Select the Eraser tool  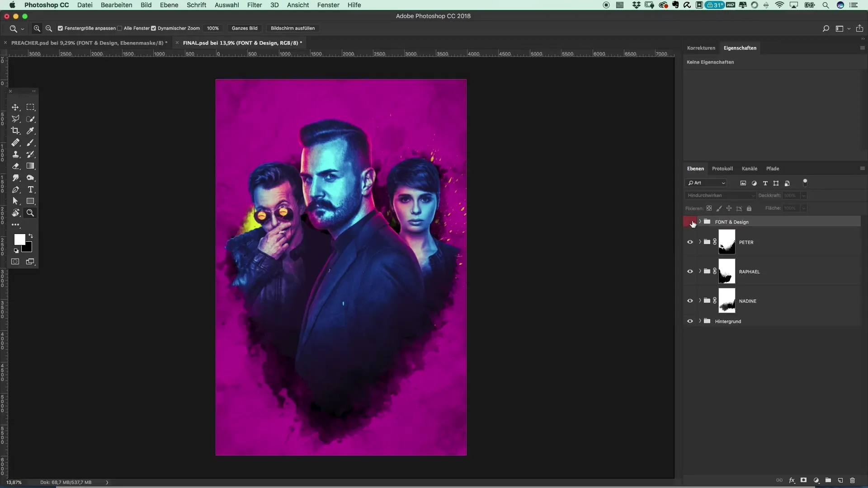coord(15,166)
